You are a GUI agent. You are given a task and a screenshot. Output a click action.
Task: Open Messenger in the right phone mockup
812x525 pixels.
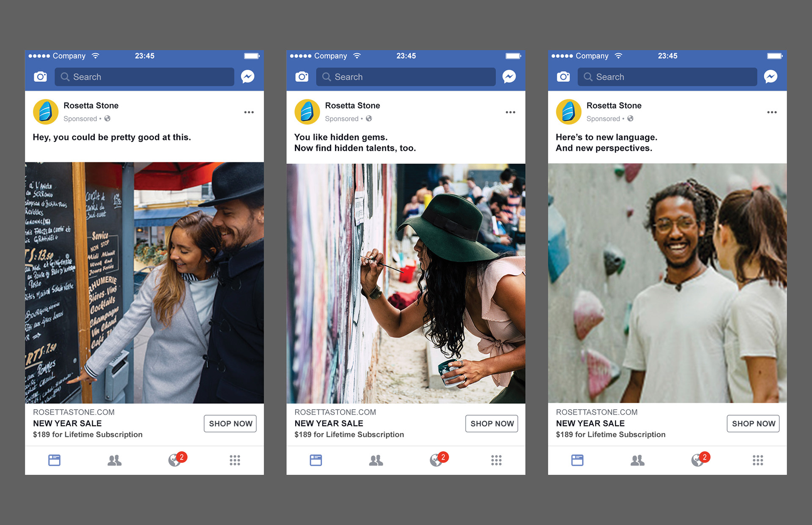(x=771, y=77)
